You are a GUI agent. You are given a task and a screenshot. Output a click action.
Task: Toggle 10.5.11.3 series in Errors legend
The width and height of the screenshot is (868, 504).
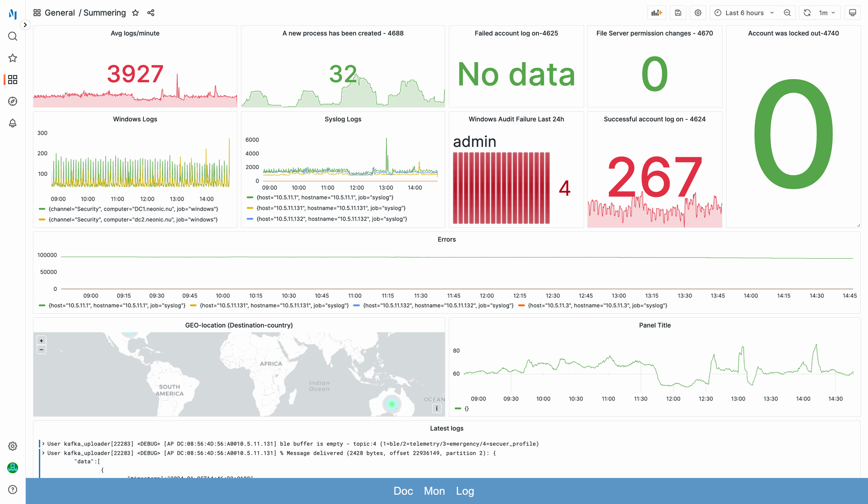(598, 306)
